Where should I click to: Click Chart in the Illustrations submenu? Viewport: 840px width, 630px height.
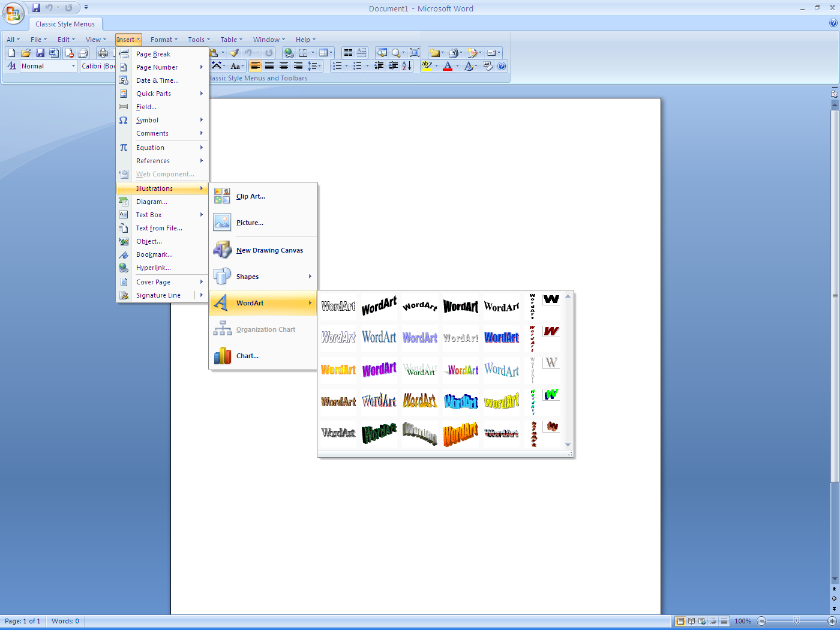(x=263, y=356)
